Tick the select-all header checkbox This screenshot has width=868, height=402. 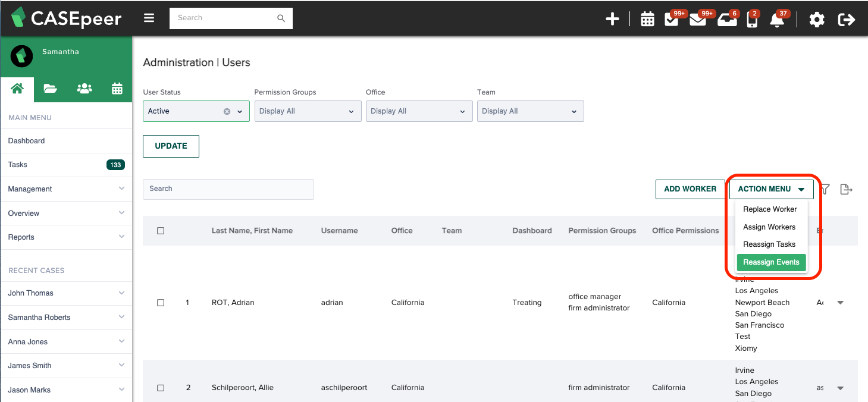pos(161,231)
